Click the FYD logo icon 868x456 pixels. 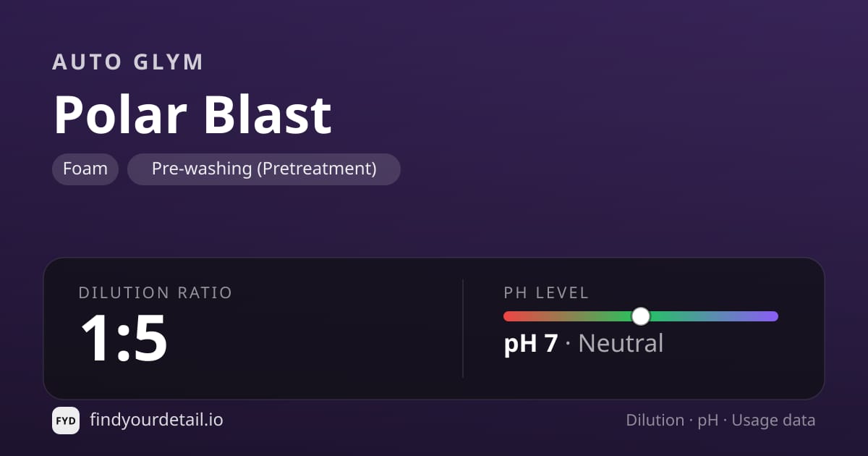tap(66, 421)
